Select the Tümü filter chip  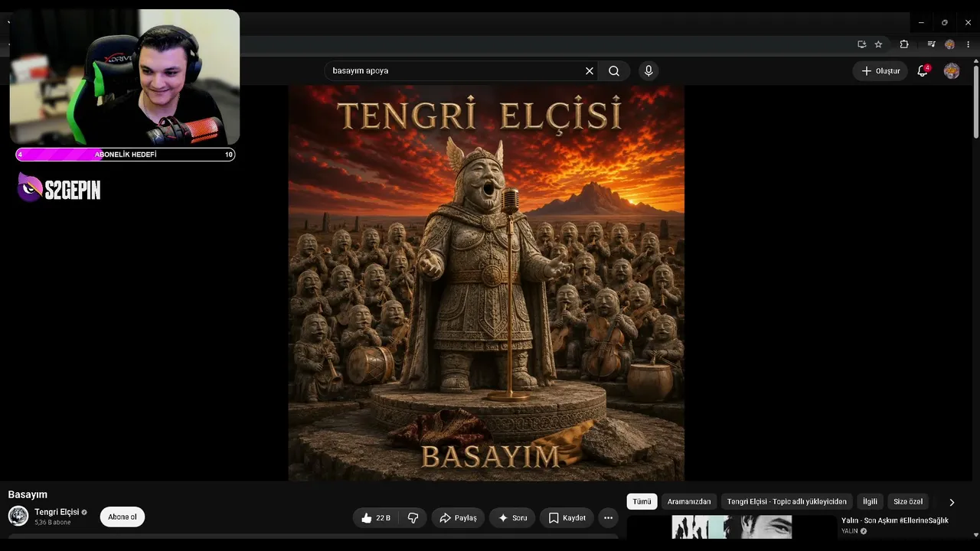click(642, 502)
